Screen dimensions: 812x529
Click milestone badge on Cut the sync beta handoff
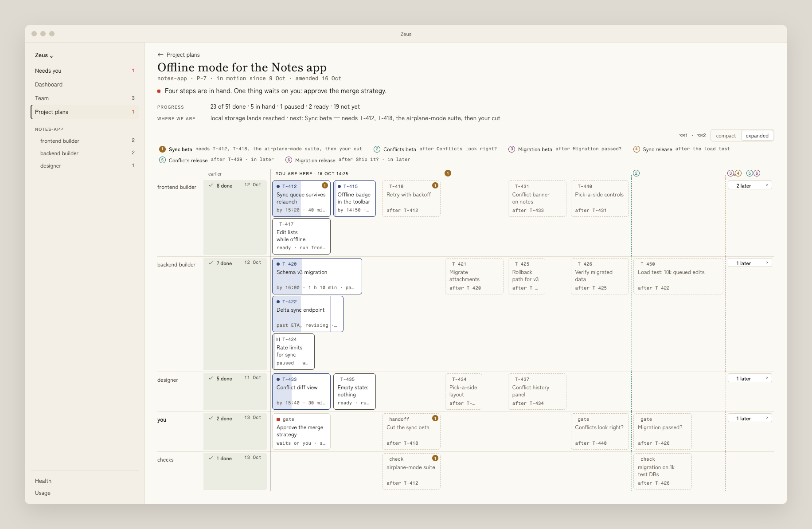coord(435,418)
